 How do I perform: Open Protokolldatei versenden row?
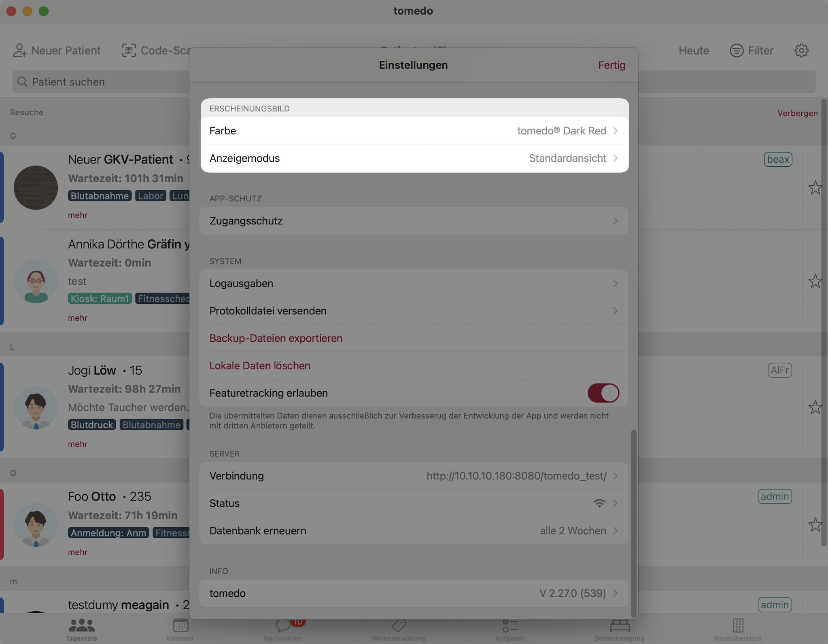(414, 311)
